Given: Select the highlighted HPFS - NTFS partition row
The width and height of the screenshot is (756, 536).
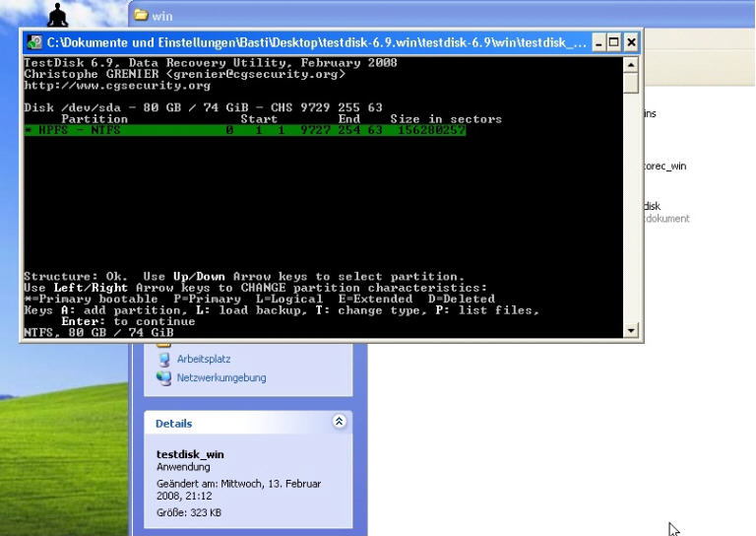Looking at the screenshot, I should point(245,130).
